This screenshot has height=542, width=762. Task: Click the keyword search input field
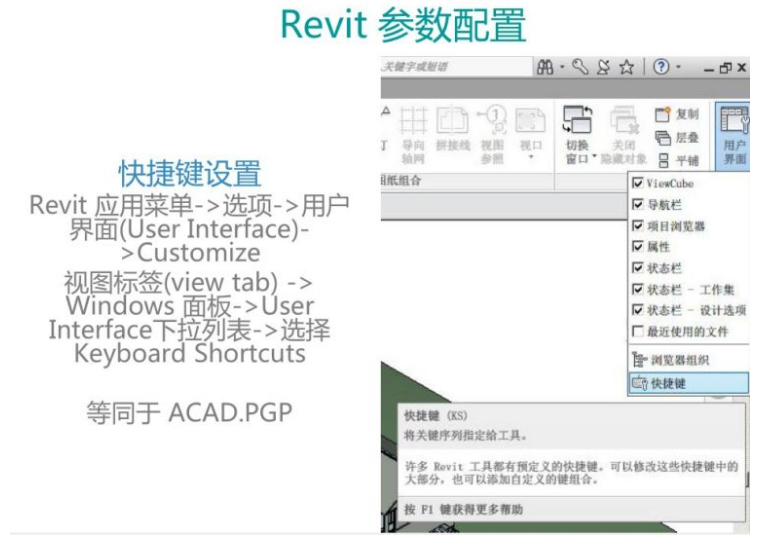coord(456,67)
